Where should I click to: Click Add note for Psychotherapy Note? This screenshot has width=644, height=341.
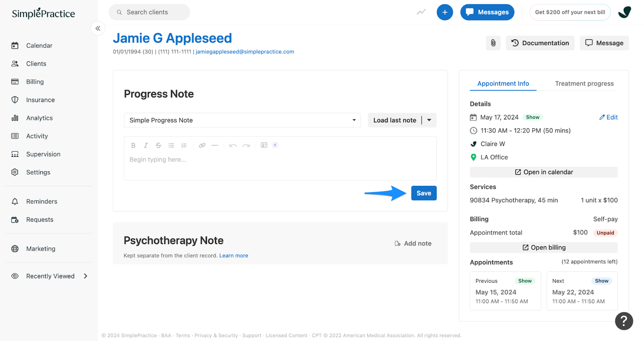point(413,243)
